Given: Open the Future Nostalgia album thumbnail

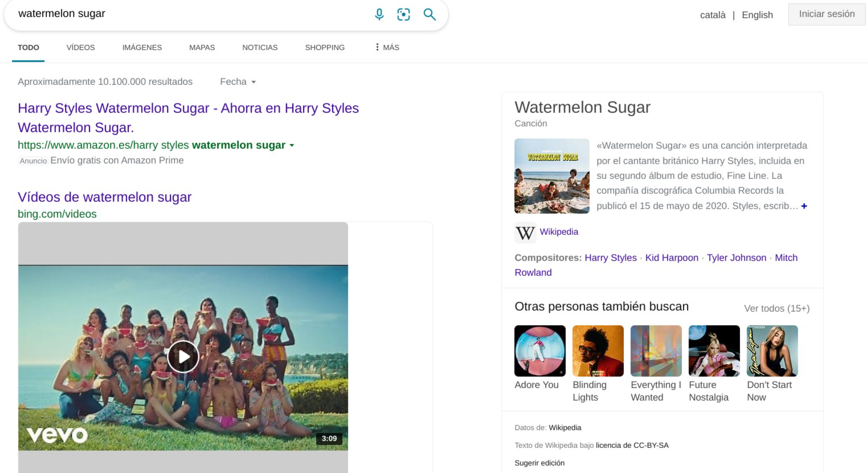Looking at the screenshot, I should [x=714, y=351].
